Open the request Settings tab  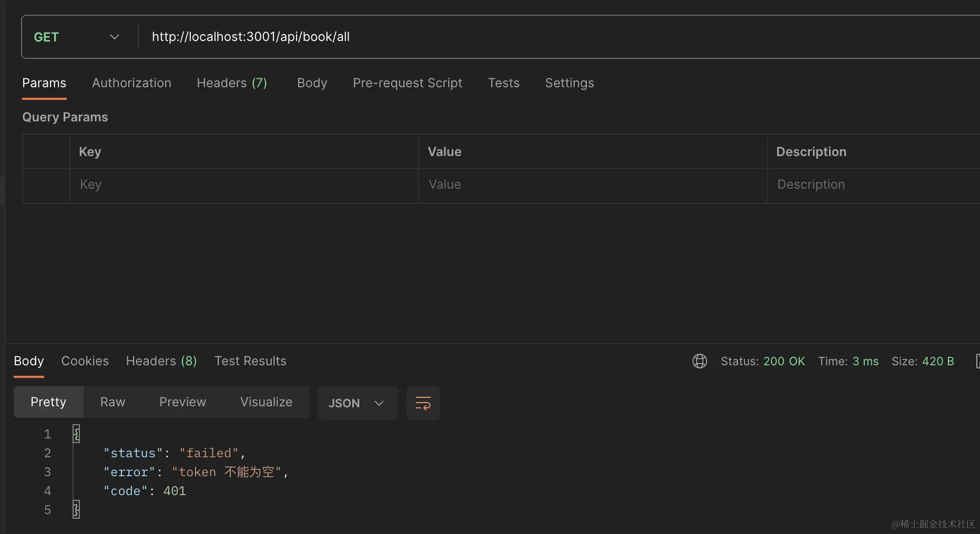[569, 83]
